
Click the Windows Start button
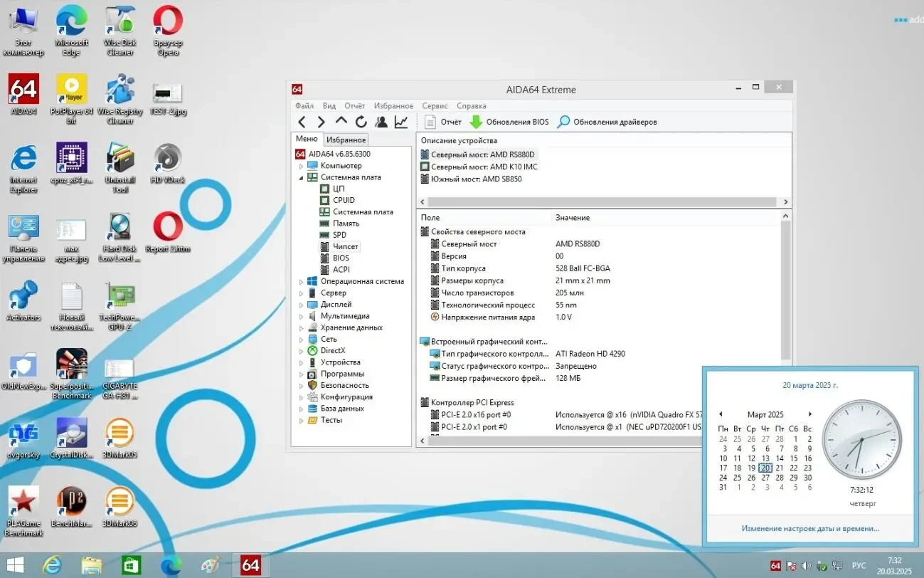click(15, 565)
